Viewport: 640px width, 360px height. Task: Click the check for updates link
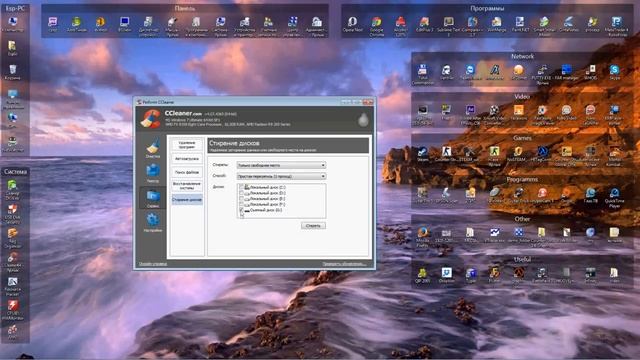click(x=344, y=264)
